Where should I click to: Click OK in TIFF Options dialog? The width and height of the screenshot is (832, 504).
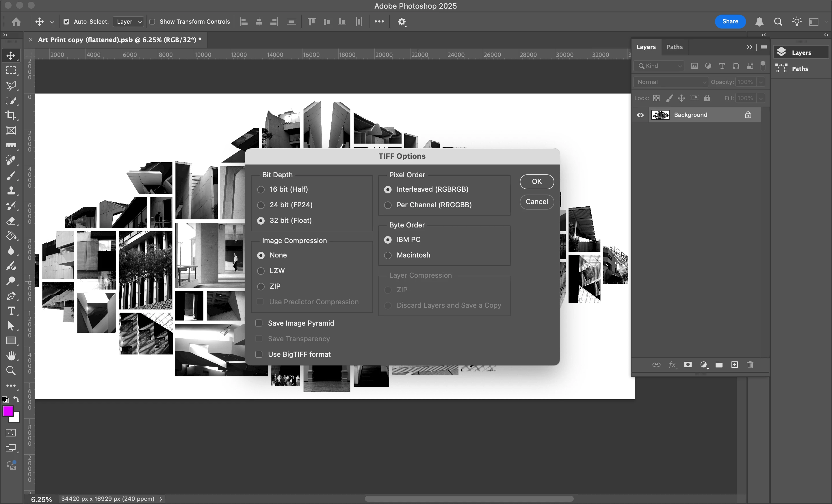coord(536,182)
